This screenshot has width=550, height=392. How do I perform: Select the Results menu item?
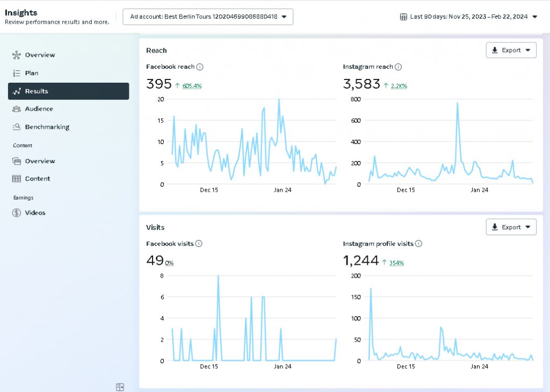68,91
